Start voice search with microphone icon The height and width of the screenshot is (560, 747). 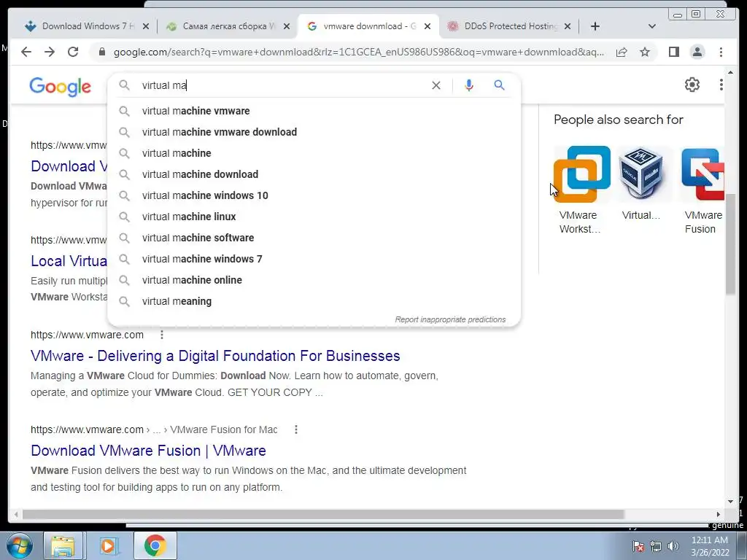469,85
